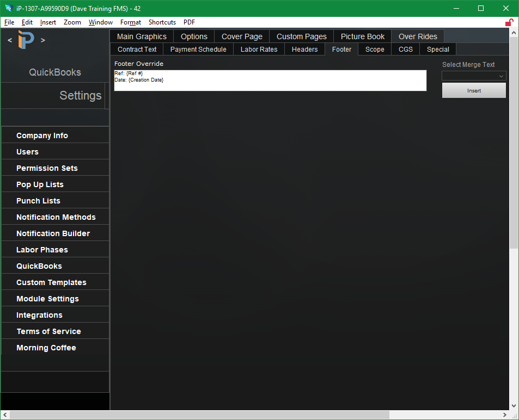Click the scrollbar down arrow icon

coord(513,405)
